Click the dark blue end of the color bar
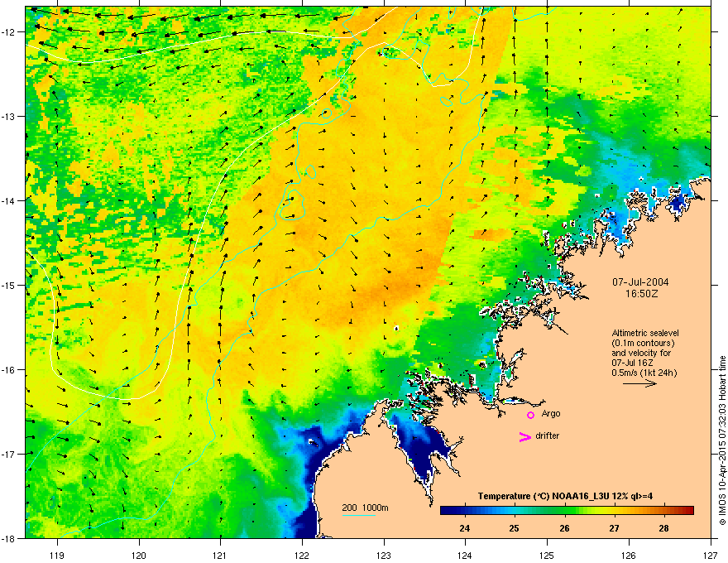The image size is (728, 563). pos(444,511)
